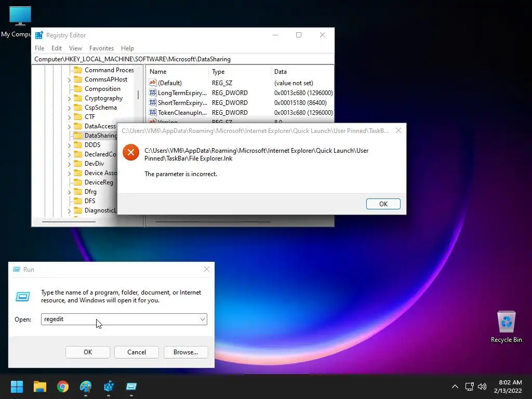Open the Help menu in Registry Editor

pos(128,48)
